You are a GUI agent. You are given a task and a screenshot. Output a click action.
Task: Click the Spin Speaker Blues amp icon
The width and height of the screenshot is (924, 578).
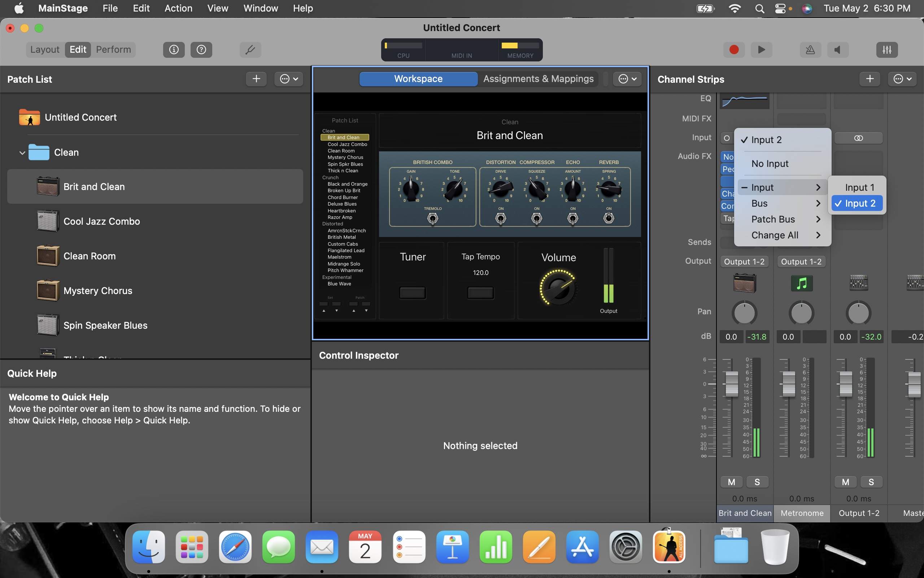(48, 325)
